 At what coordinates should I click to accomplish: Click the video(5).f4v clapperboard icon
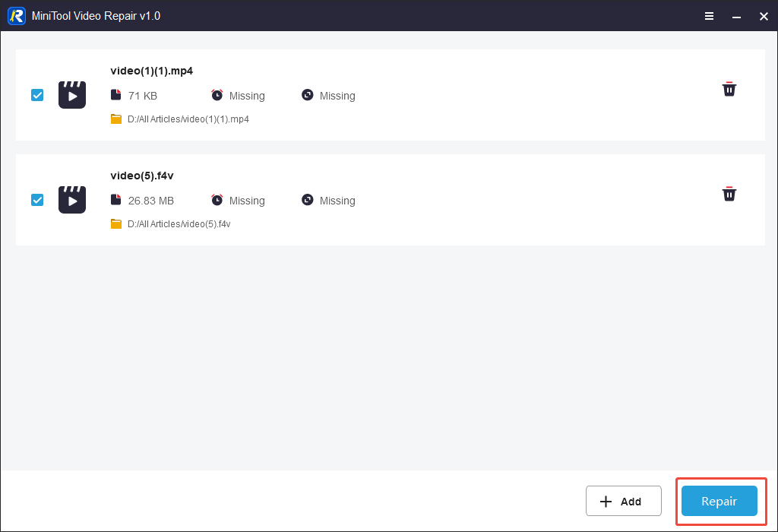pyautogui.click(x=72, y=199)
